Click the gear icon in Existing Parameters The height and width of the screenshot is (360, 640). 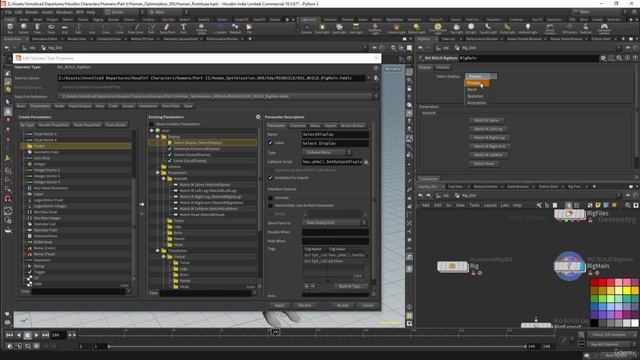(x=258, y=117)
